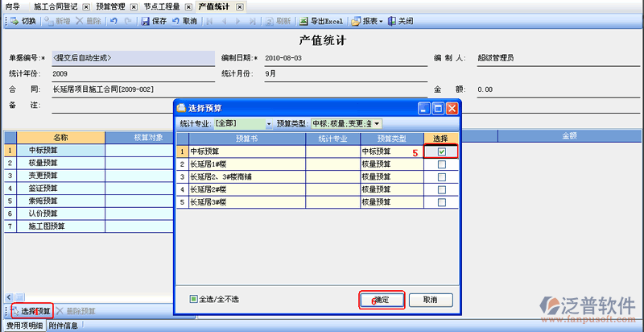The height and width of the screenshot is (332, 644).
Task: Toggle the 全选/全不选 checkbox
Action: coord(193,299)
